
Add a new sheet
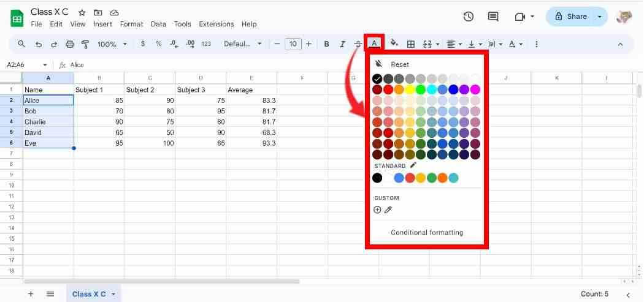(x=31, y=294)
